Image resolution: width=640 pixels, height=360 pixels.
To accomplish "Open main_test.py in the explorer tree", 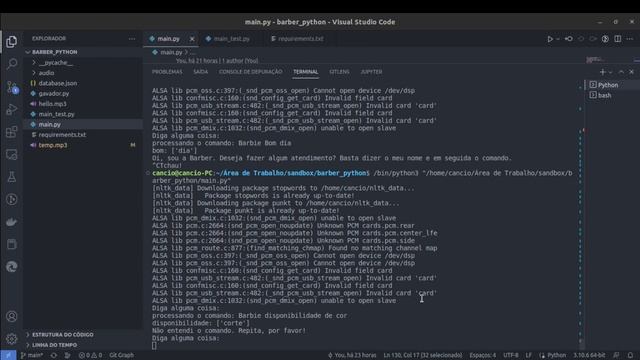I will 83,114.
